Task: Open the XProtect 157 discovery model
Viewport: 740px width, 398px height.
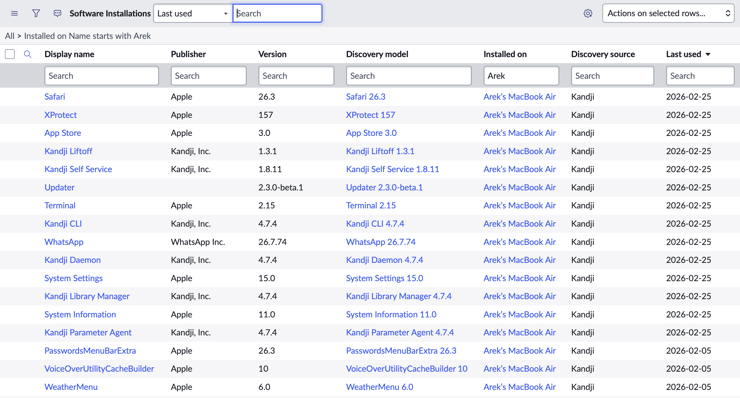Action: click(370, 115)
